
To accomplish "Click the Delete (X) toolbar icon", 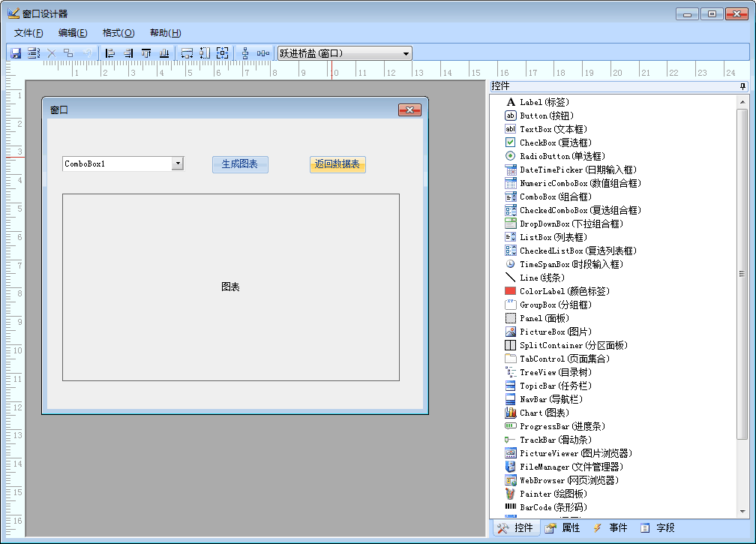I will point(51,53).
